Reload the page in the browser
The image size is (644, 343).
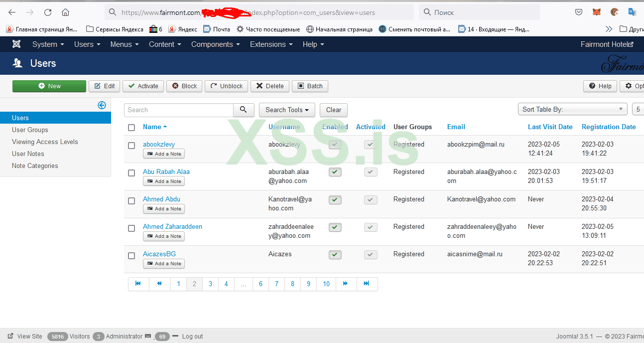(48, 12)
